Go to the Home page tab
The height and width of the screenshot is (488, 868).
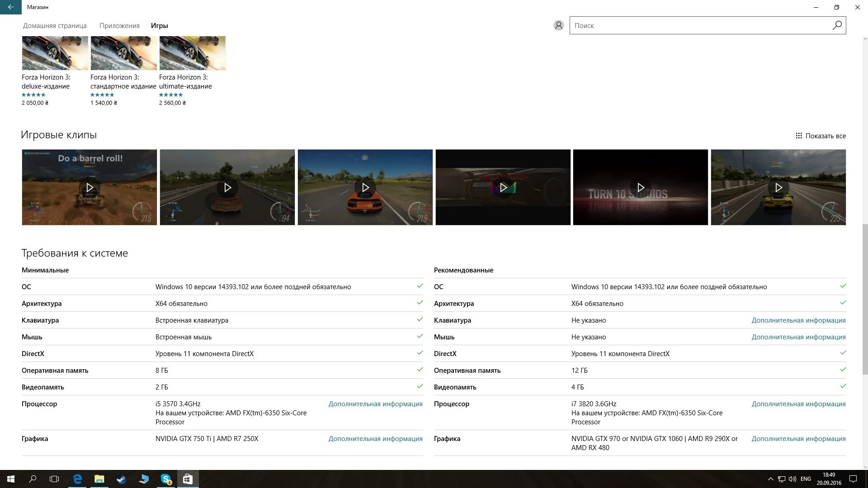(x=55, y=26)
